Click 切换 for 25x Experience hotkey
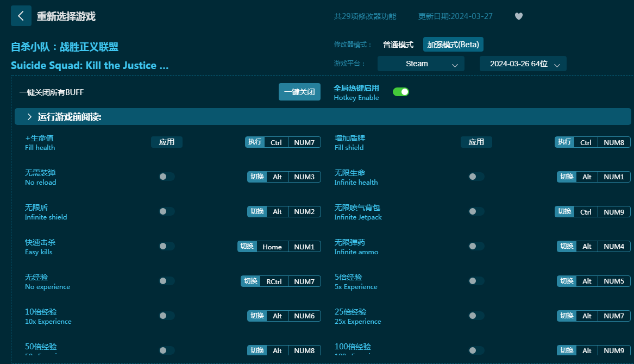This screenshot has height=364, width=634. [x=567, y=316]
